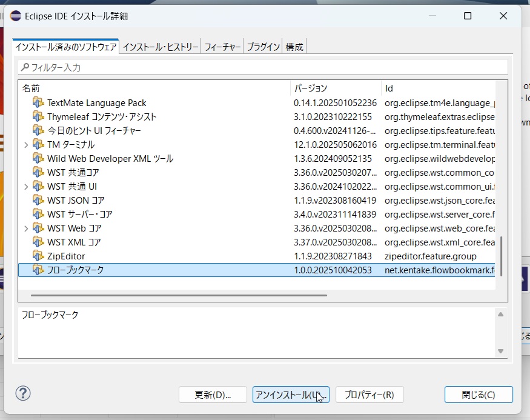Click the help question mark icon
The height and width of the screenshot is (420, 530).
tap(23, 393)
